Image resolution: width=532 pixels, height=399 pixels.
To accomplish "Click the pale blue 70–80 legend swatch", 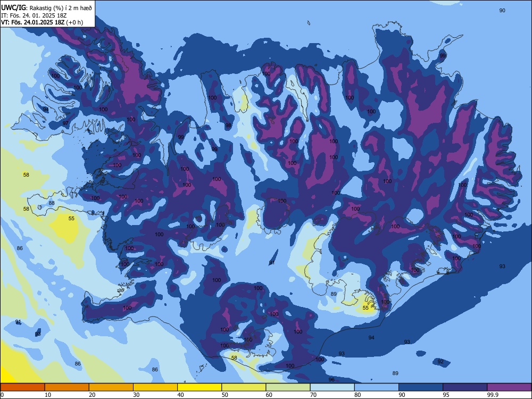I will coord(332,387).
